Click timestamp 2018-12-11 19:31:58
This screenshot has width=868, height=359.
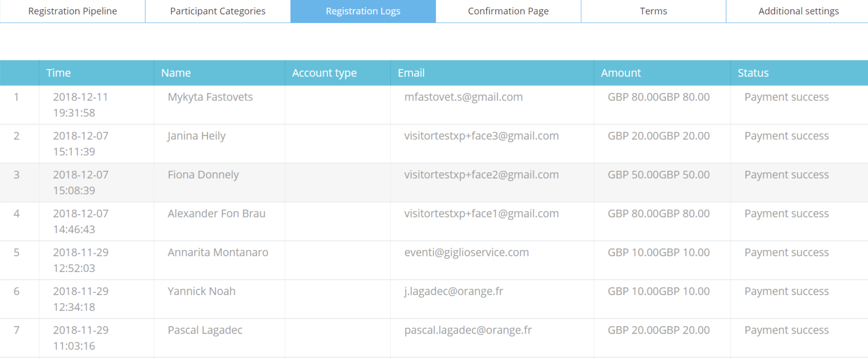[x=81, y=105]
